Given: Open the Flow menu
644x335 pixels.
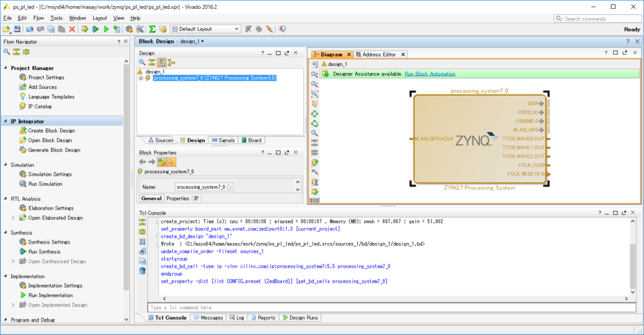Looking at the screenshot, I should 38,18.
